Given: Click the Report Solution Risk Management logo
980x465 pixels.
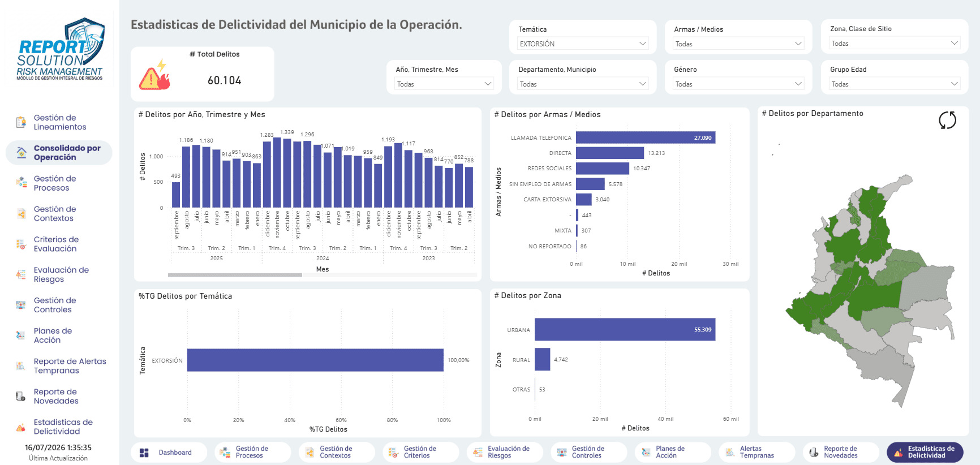Looking at the screenshot, I should point(60,49).
